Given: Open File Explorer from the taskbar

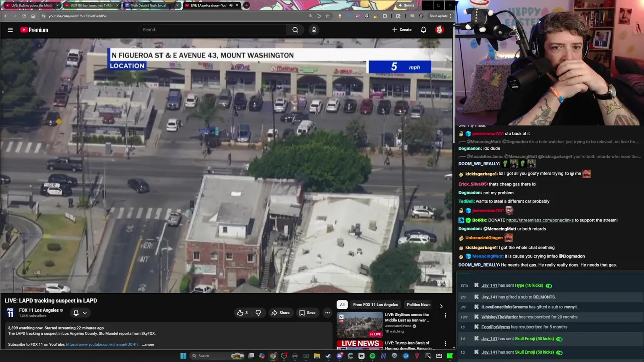Looking at the screenshot, I should [317, 356].
